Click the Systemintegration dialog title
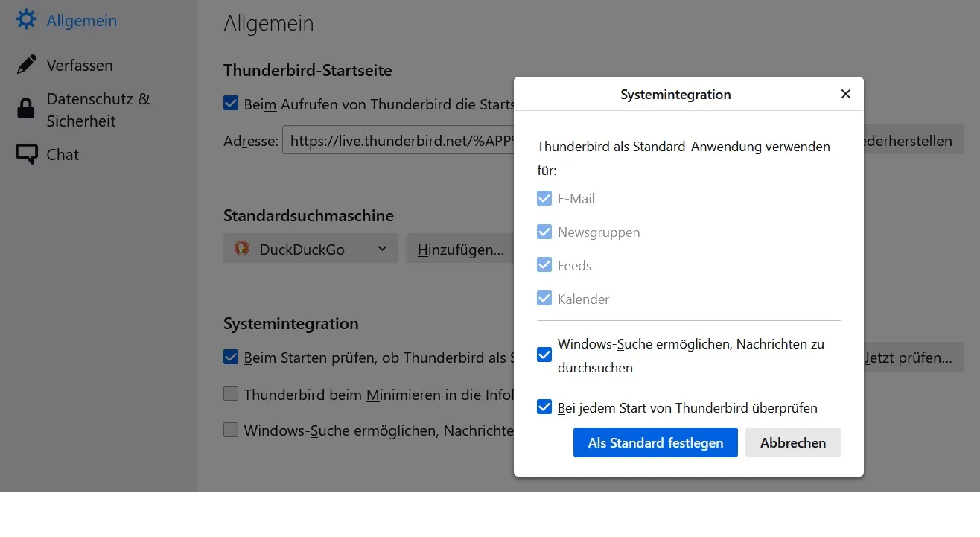The image size is (980, 537). point(675,95)
